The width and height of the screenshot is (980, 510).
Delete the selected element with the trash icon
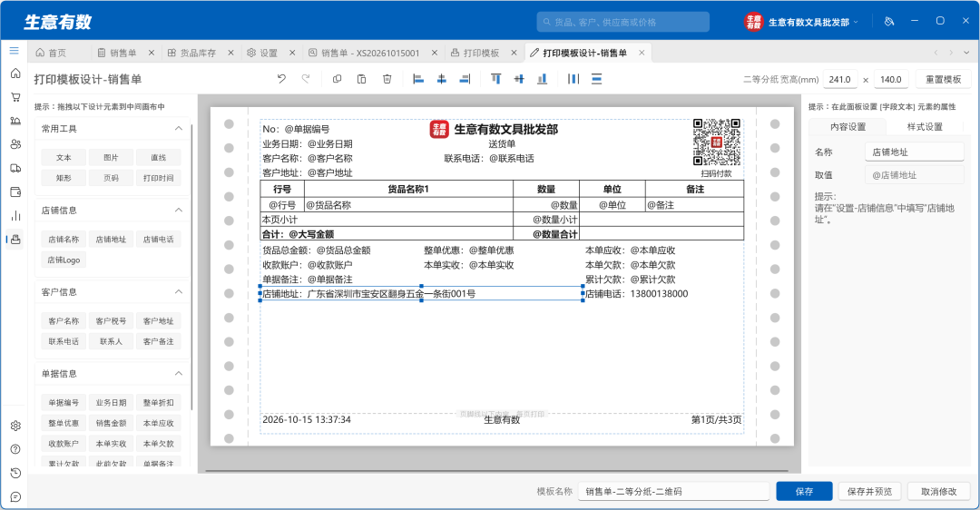pos(387,79)
